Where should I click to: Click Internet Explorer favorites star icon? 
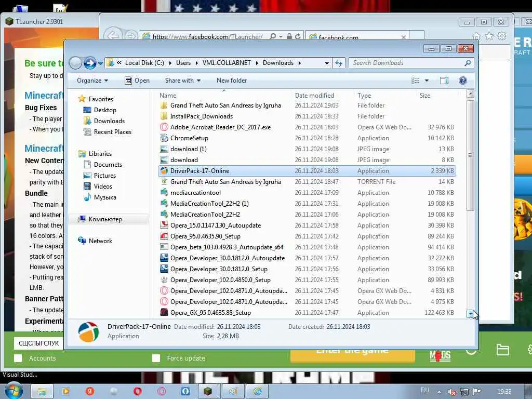point(489,36)
